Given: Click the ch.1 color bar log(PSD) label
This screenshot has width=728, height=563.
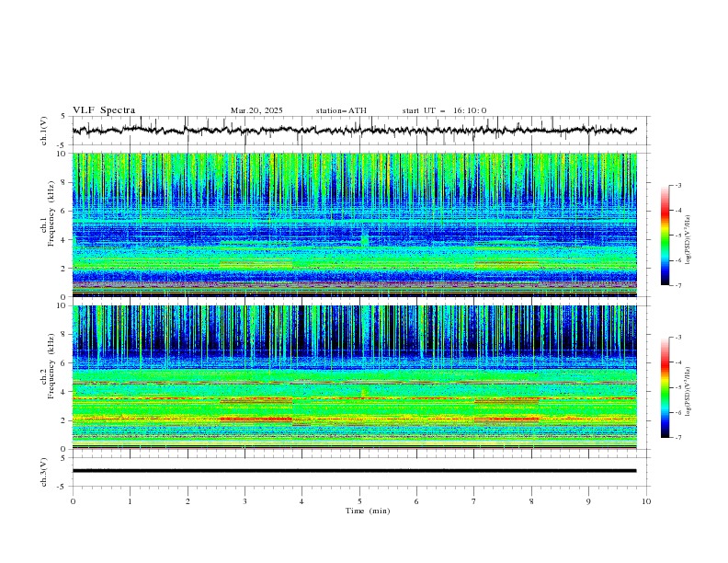Looking at the screenshot, I should click(688, 240).
